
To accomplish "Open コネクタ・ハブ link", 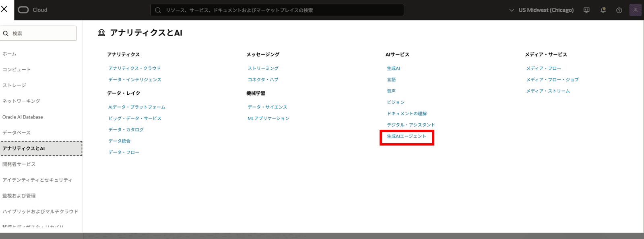I will pyautogui.click(x=263, y=79).
